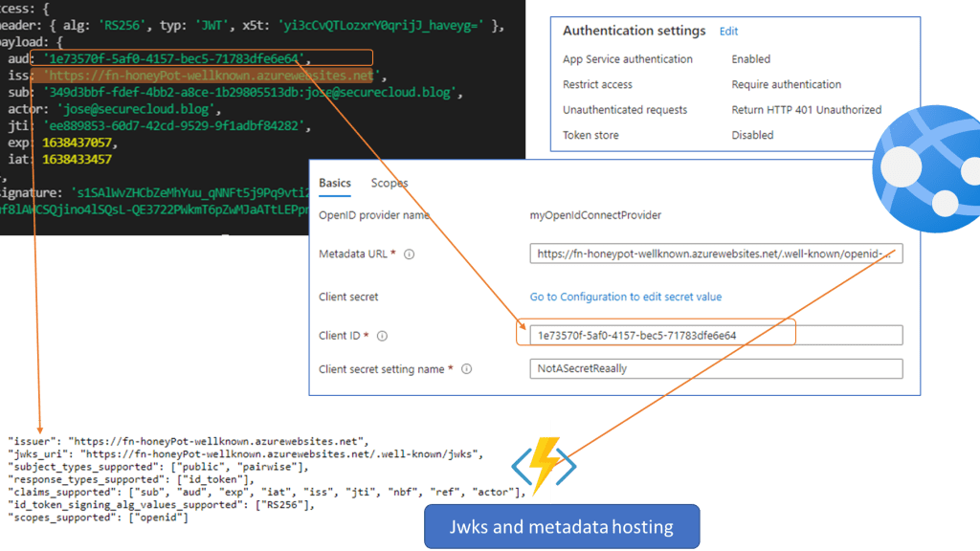The width and height of the screenshot is (980, 551).
Task: Click the Jwks and metadata hosting label
Action: tap(561, 527)
